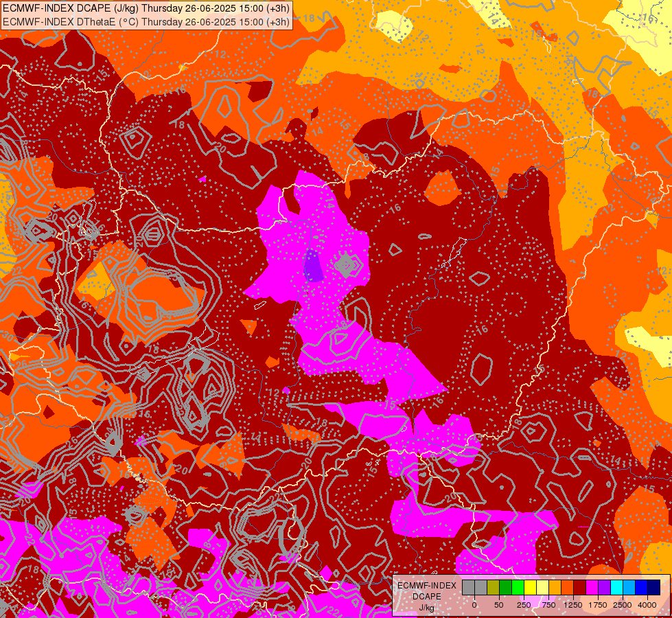Click the legend value 750
Image resolution: width=672 pixels, height=618 pixels.
tap(548, 605)
